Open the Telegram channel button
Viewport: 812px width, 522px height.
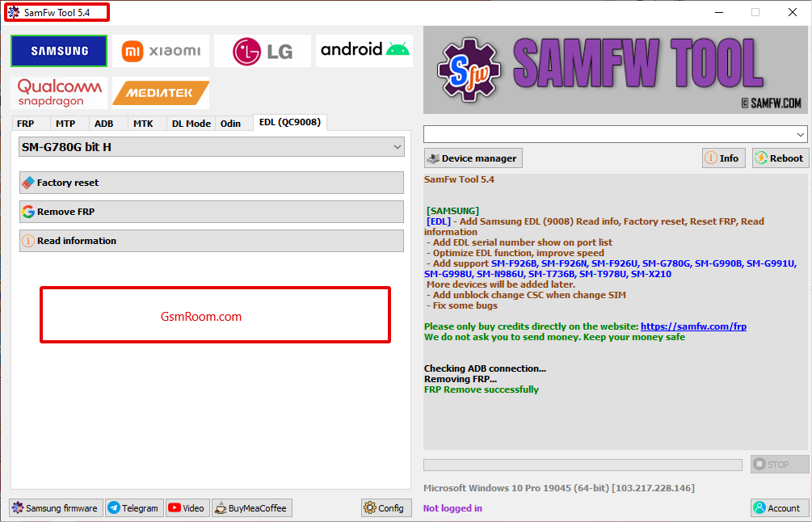coord(133,508)
